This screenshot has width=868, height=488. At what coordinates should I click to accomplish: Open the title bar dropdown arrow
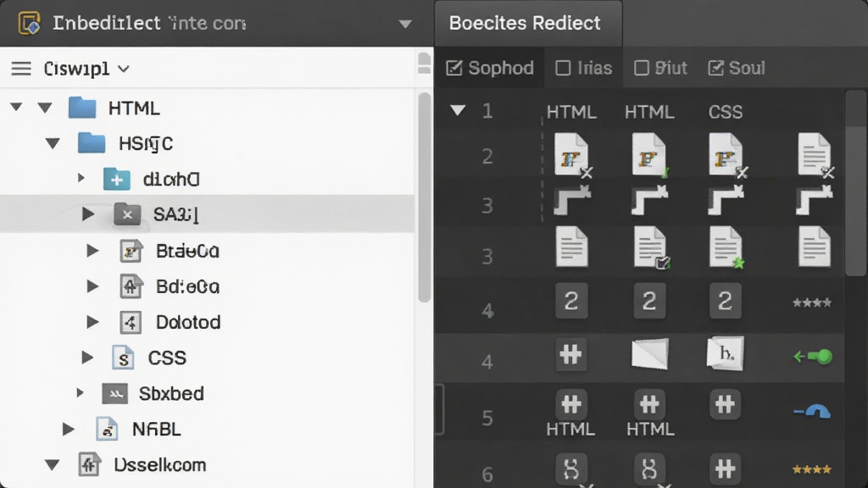pos(405,24)
